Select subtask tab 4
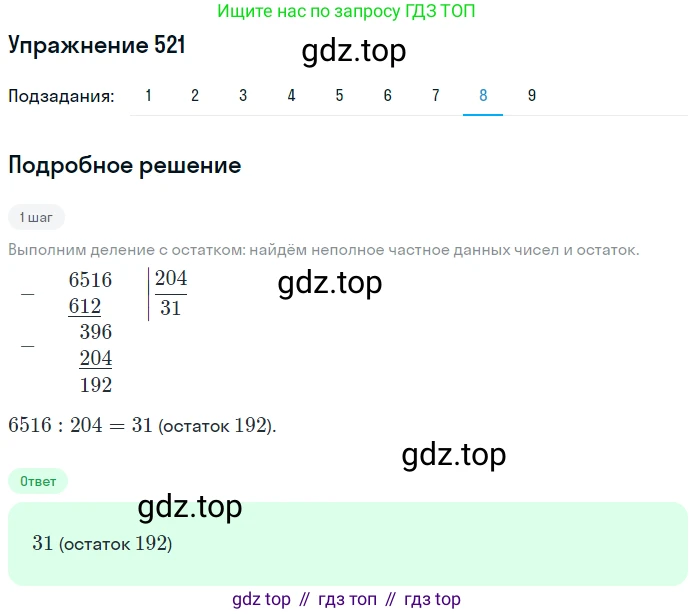Viewport: 695px width, 614px height. [x=291, y=95]
